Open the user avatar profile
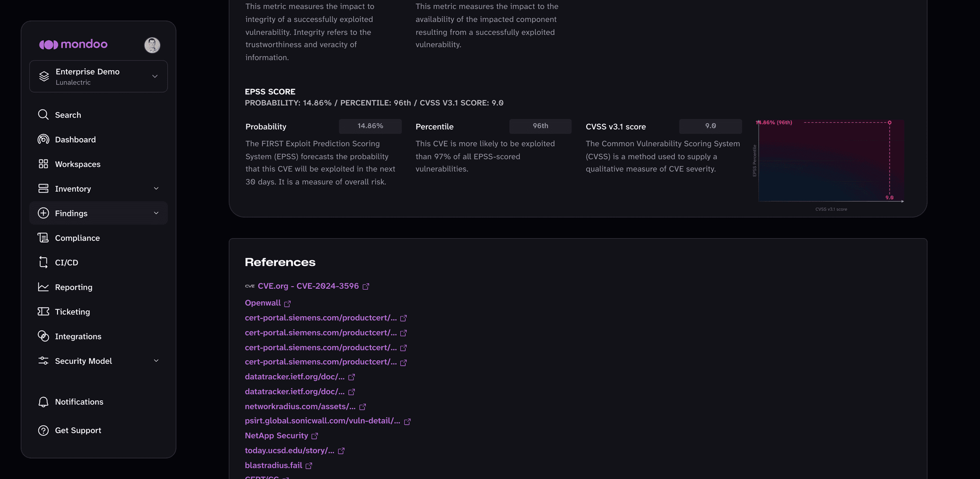Image resolution: width=980 pixels, height=479 pixels. click(152, 45)
